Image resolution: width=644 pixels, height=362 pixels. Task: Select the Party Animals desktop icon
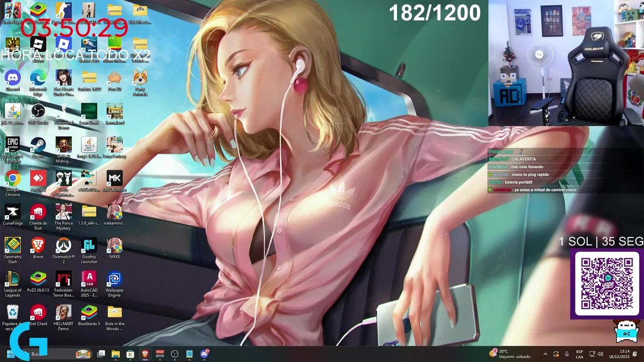pyautogui.click(x=140, y=83)
